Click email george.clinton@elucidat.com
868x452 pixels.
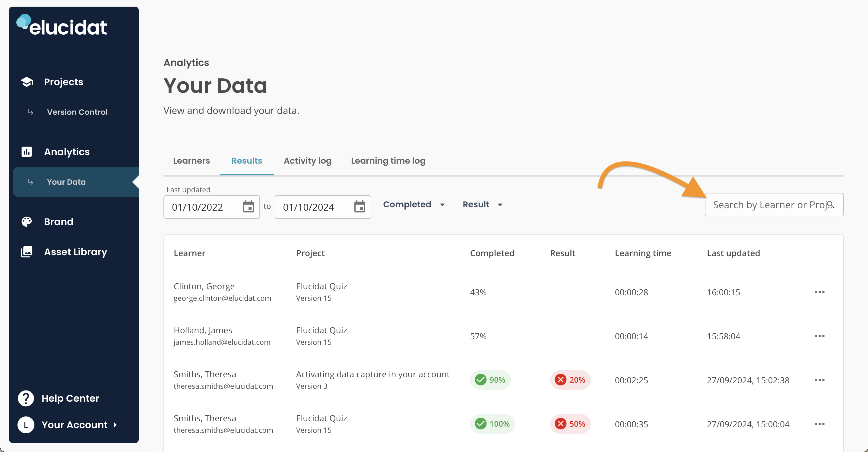pos(222,298)
